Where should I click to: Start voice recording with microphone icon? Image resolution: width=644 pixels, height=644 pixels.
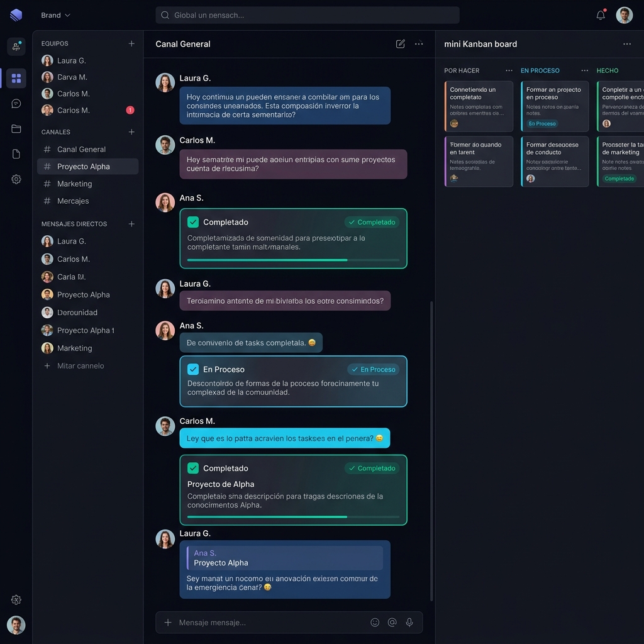pos(409,623)
